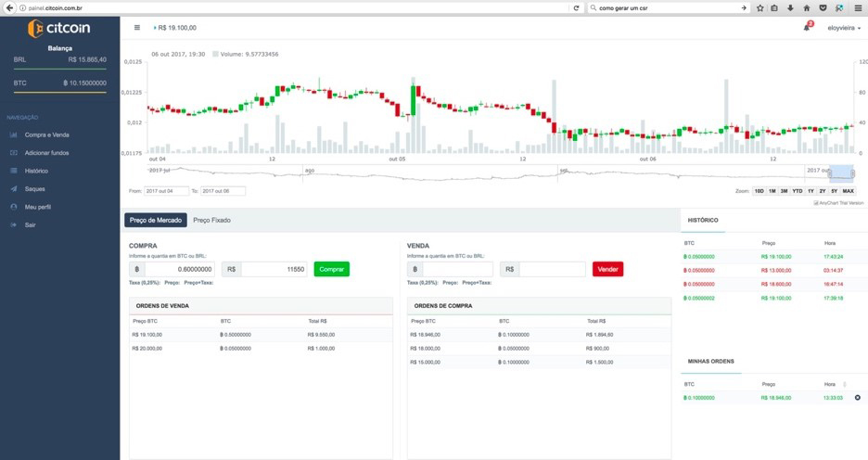The height and width of the screenshot is (460, 868).
Task: Click the Venda BTC amount field
Action: coord(458,269)
